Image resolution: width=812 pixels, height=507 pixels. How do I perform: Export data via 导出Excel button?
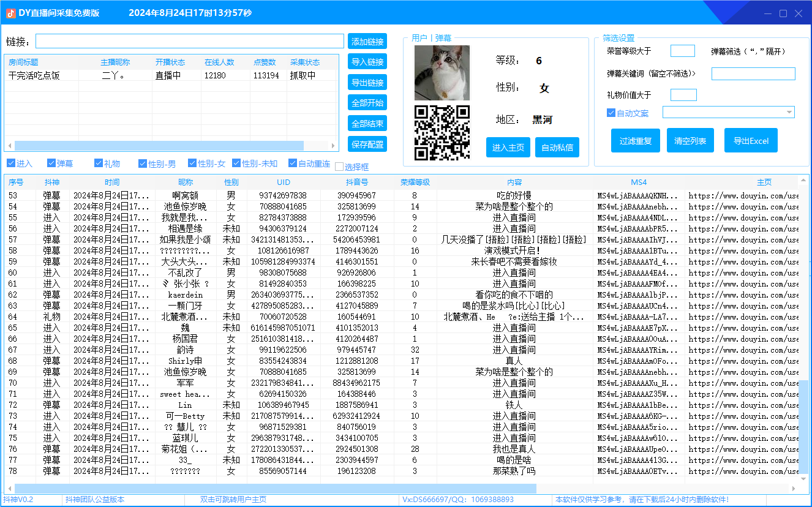click(x=751, y=140)
